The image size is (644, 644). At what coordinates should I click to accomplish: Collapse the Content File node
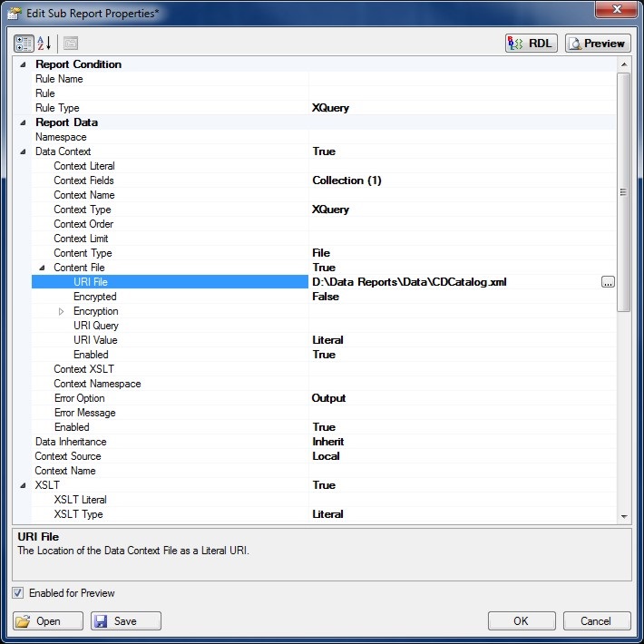42,268
